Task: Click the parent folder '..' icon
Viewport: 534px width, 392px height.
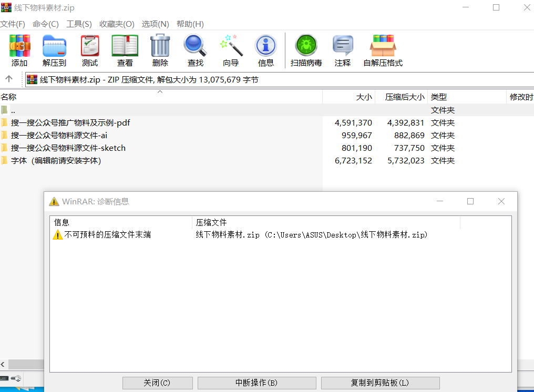Action: click(x=4, y=110)
